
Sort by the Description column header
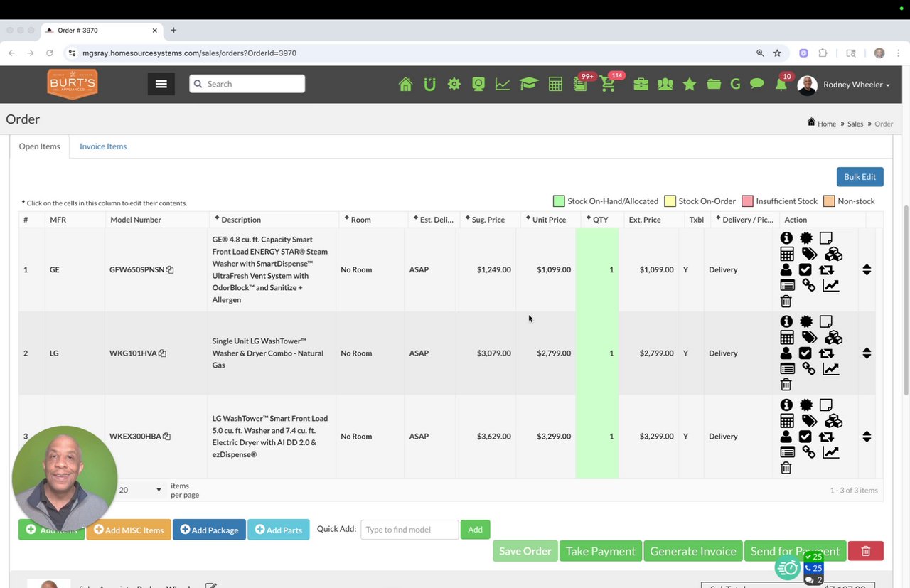[241, 220]
